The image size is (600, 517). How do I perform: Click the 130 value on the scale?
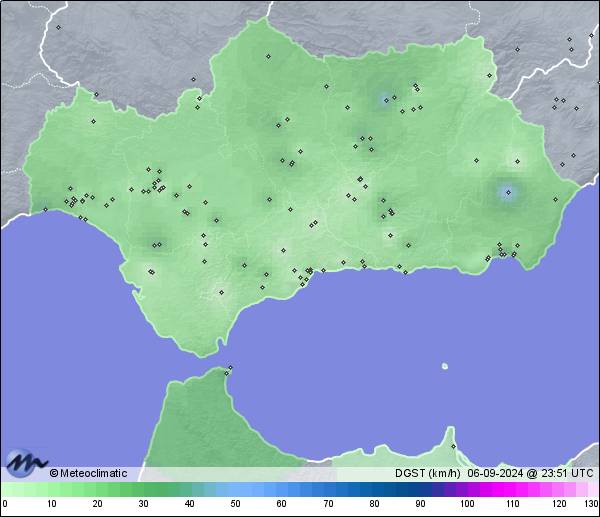(x=591, y=504)
